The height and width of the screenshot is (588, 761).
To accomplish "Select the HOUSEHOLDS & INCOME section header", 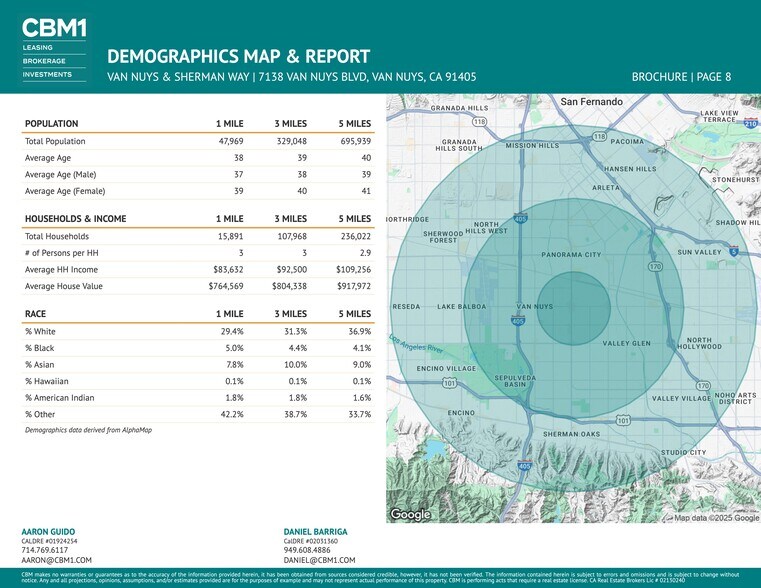I will 75,219.
